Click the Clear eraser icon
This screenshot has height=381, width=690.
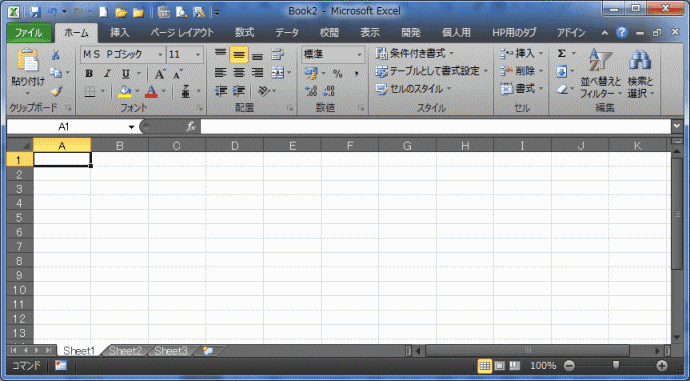(x=562, y=89)
